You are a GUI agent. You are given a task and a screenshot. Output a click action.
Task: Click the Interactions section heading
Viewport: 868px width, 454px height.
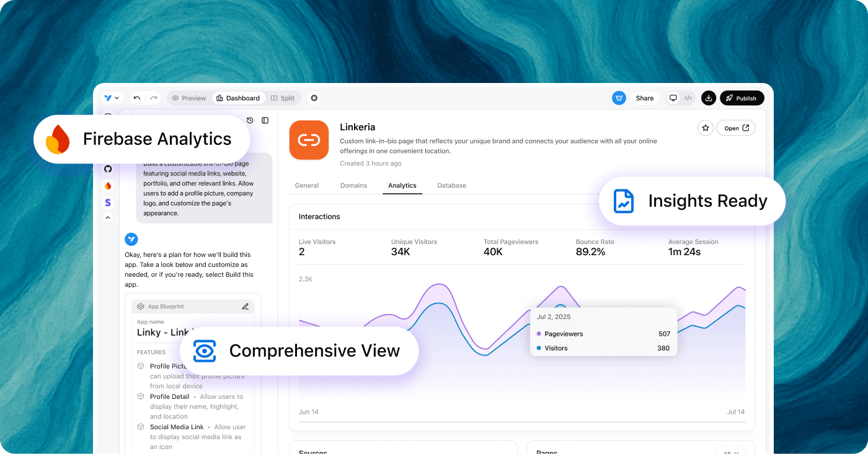pyautogui.click(x=319, y=217)
